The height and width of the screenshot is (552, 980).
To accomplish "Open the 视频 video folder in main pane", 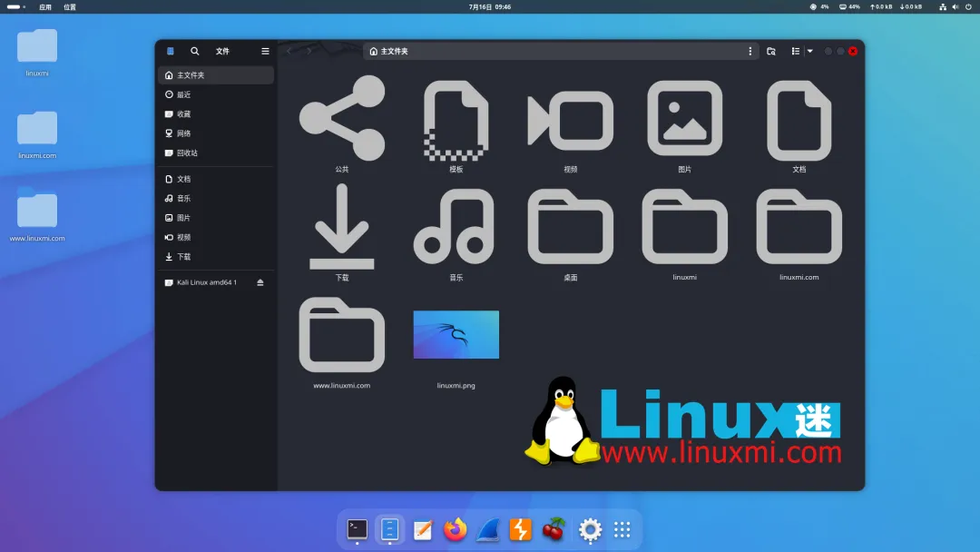I will pyautogui.click(x=571, y=120).
